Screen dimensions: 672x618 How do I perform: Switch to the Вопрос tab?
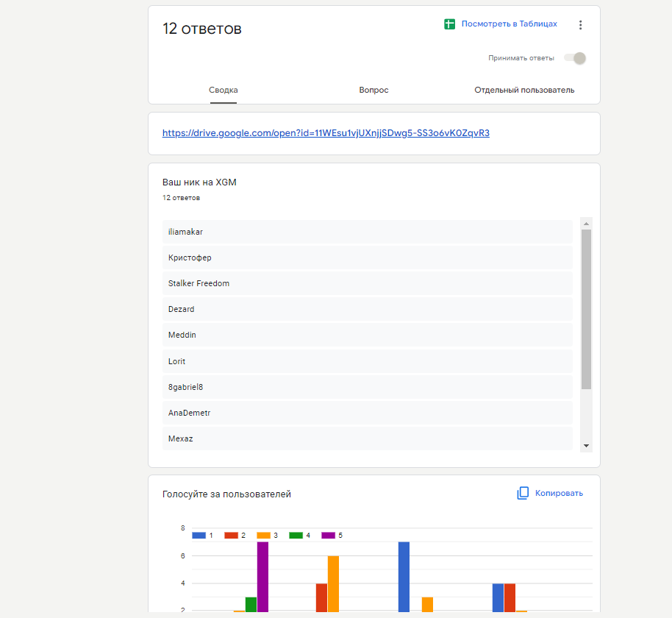[x=373, y=90]
